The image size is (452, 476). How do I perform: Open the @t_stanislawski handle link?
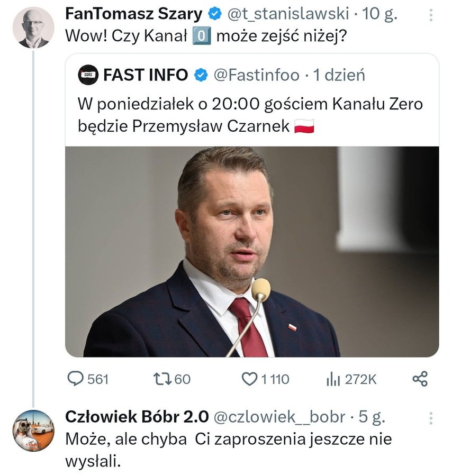pos(288,14)
